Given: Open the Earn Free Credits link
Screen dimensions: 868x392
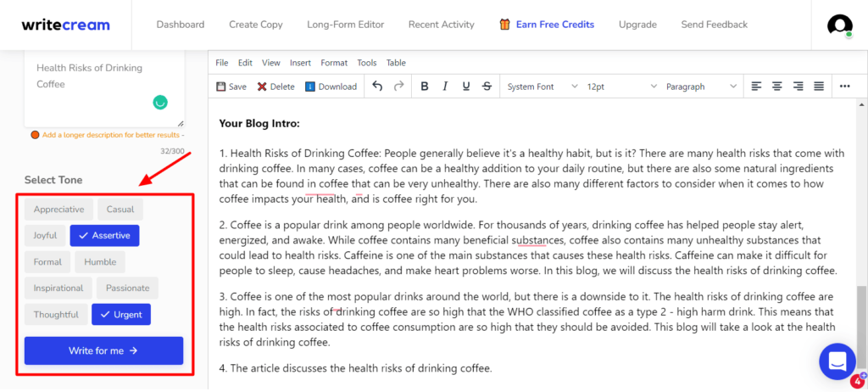Looking at the screenshot, I should [x=547, y=25].
